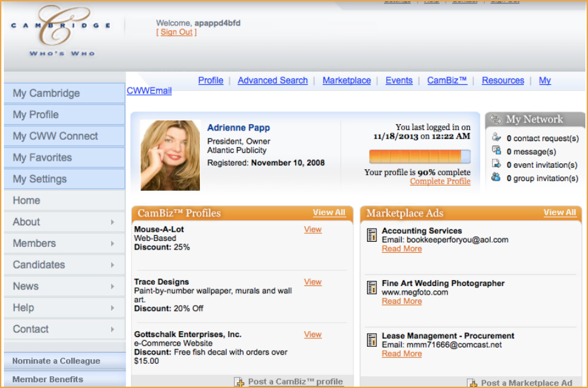Click the contact requests icon in My Network
The height and width of the screenshot is (388, 588).
point(496,137)
